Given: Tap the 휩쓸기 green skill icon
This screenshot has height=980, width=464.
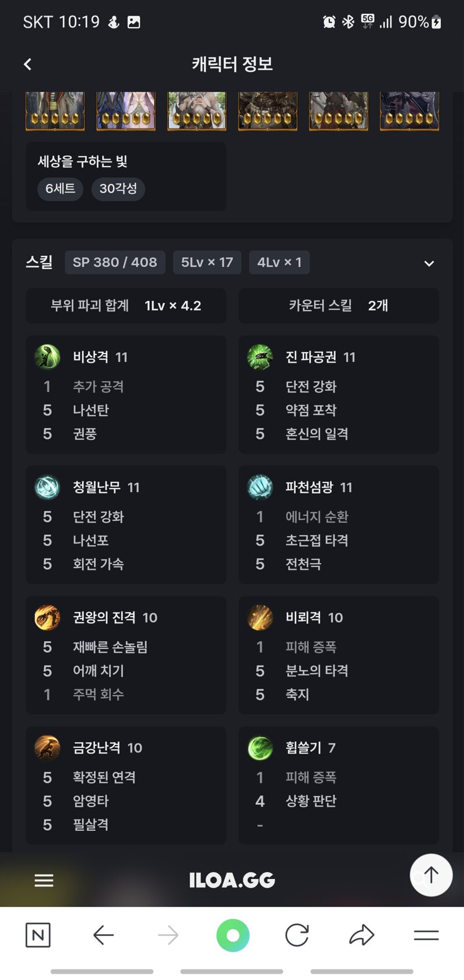Looking at the screenshot, I should (x=260, y=748).
